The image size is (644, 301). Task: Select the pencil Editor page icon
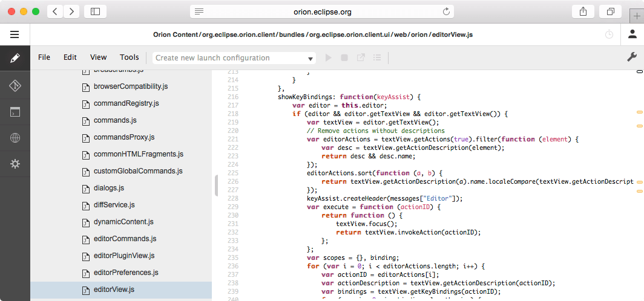click(15, 58)
